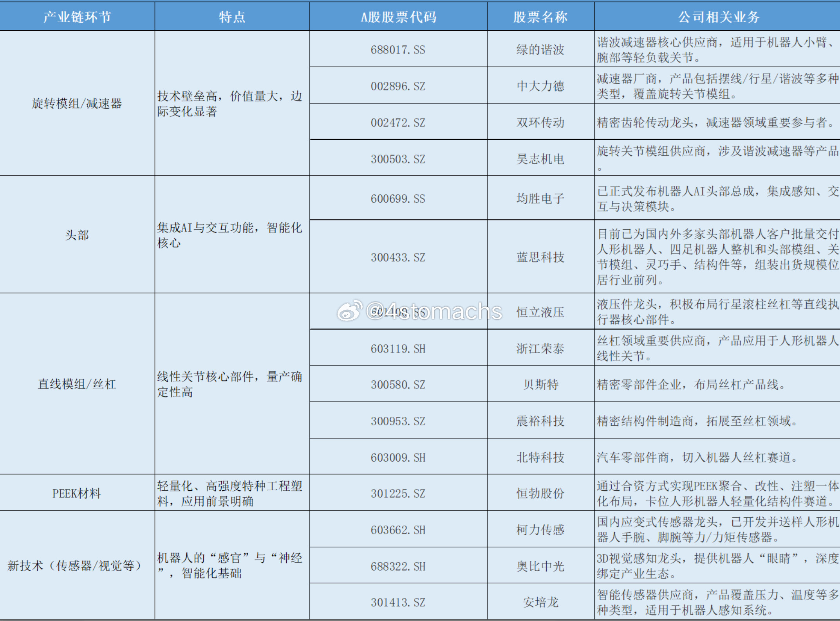Select the 贝斯特 stock name cell
The image size is (840, 621).
(x=540, y=384)
